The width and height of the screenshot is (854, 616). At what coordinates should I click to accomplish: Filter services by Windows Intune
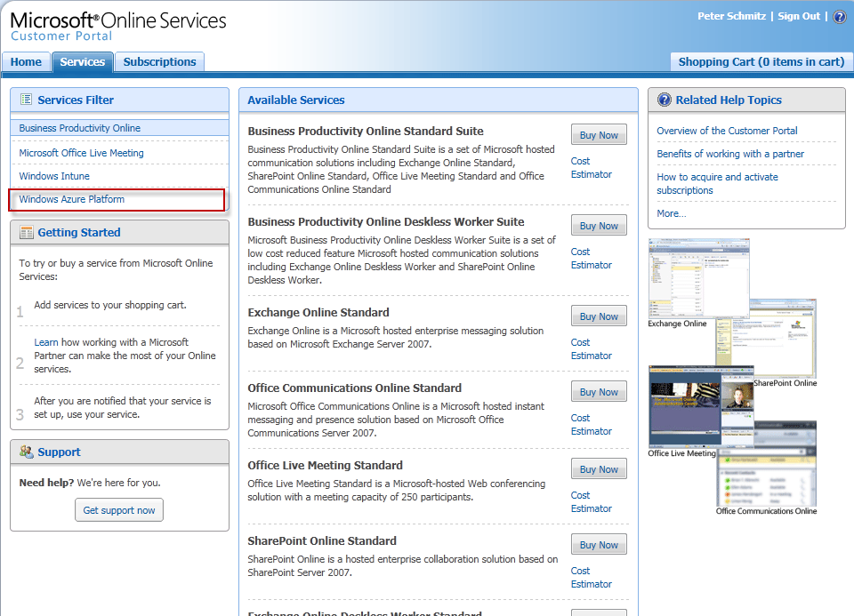point(54,176)
